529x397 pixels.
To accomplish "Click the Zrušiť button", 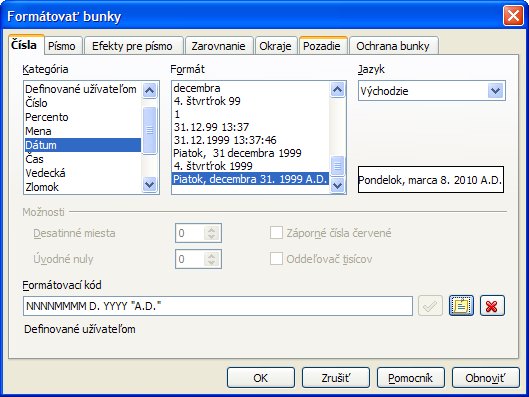I will point(336,378).
